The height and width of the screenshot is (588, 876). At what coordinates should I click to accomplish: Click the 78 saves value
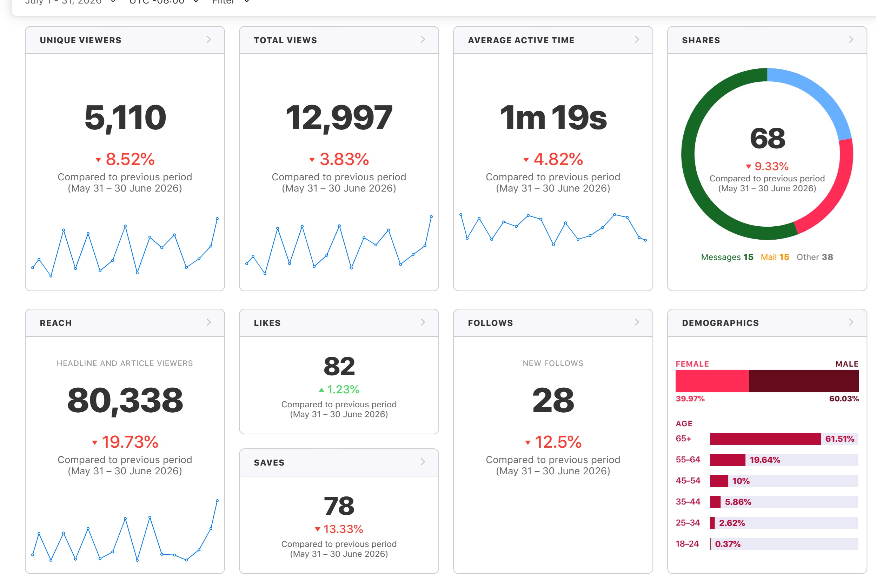339,506
